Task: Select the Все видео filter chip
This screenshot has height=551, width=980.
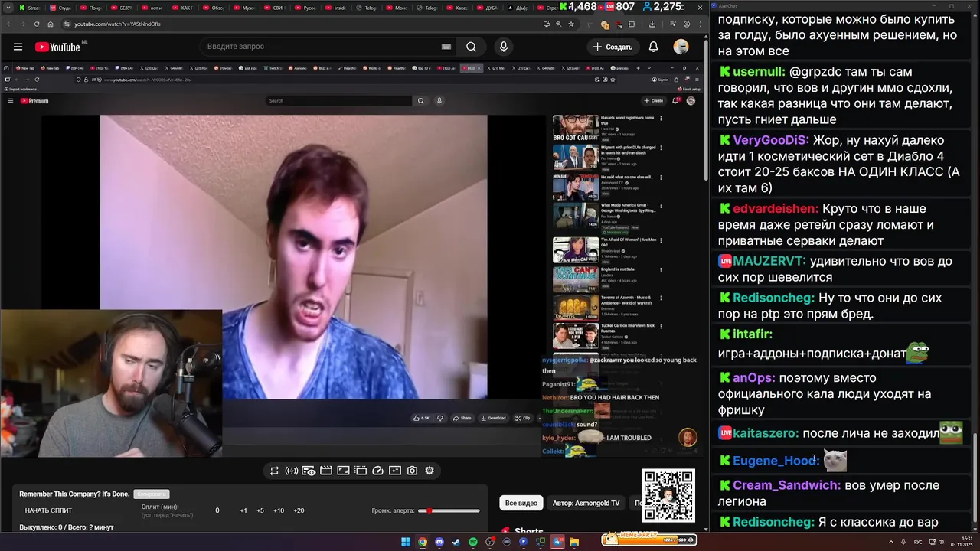Action: (521, 503)
